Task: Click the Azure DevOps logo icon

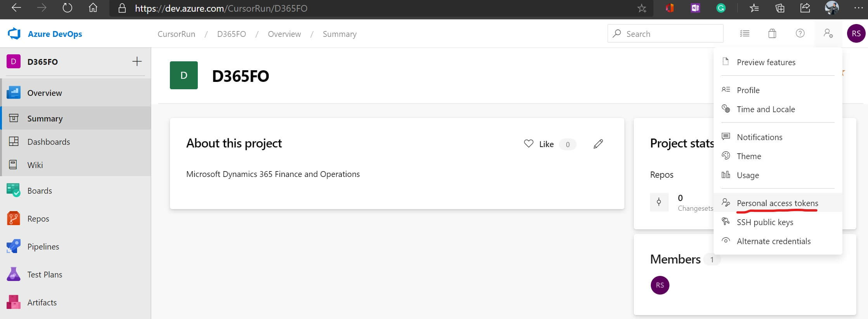Action: click(14, 34)
